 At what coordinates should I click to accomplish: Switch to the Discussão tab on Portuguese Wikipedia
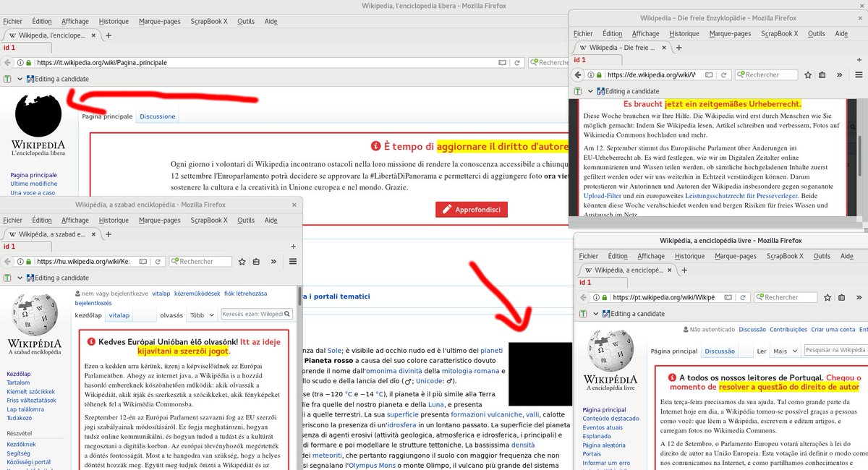[720, 351]
